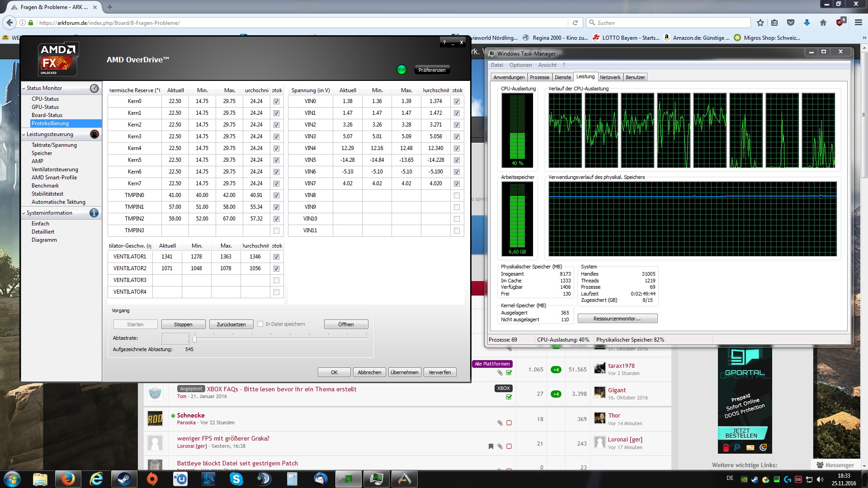The width and height of the screenshot is (868, 488).
Task: Click the Windows Start button
Action: 12,479
